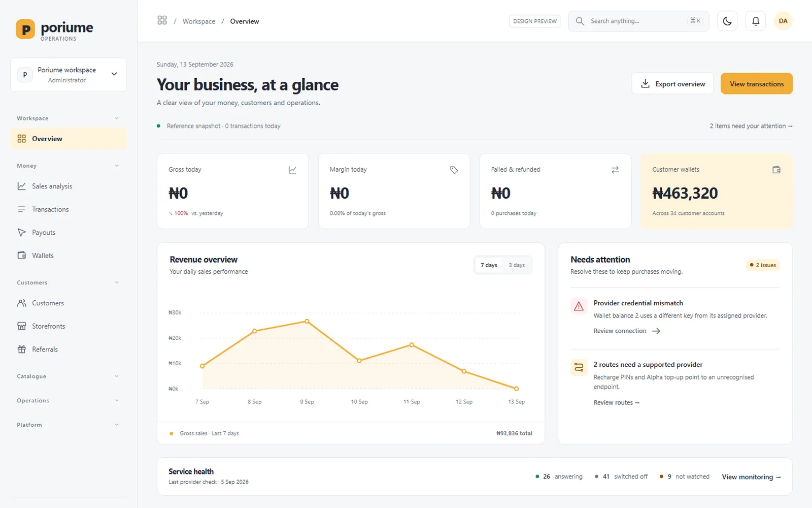Expand the Operations sidebar section

coord(69,401)
